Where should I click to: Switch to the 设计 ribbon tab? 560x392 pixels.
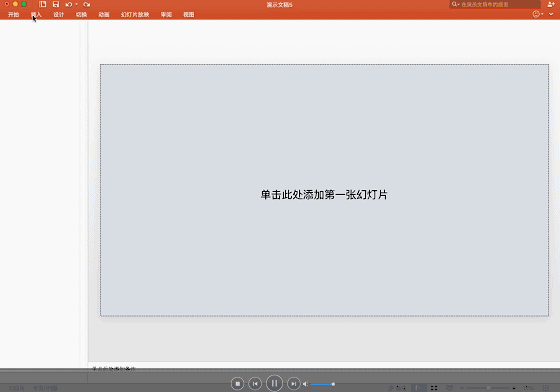[59, 15]
